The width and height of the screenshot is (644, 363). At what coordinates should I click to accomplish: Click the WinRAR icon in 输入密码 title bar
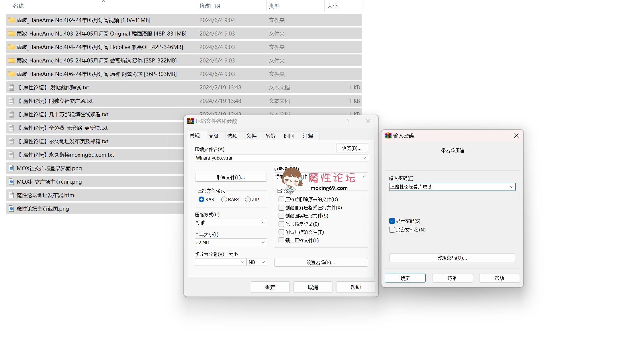(x=388, y=136)
